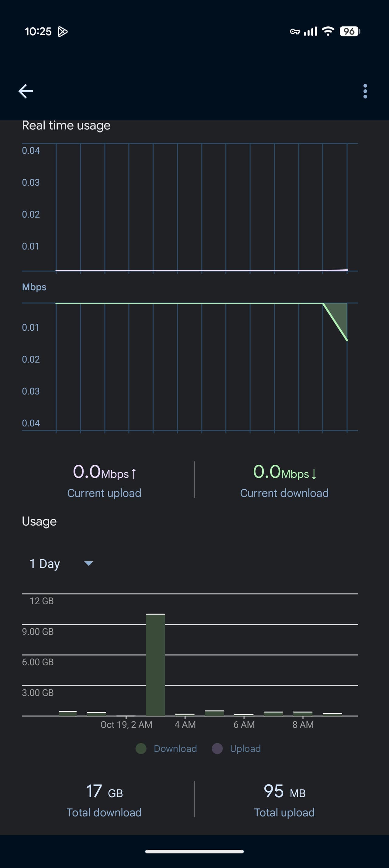Tap the dropdown arrow beside 1 Day
389x868 pixels.
(88, 563)
